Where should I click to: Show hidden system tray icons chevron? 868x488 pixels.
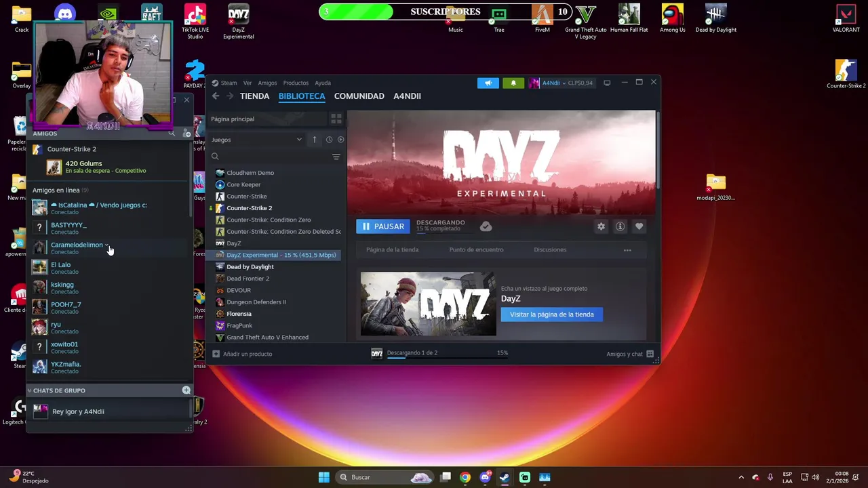741,477
